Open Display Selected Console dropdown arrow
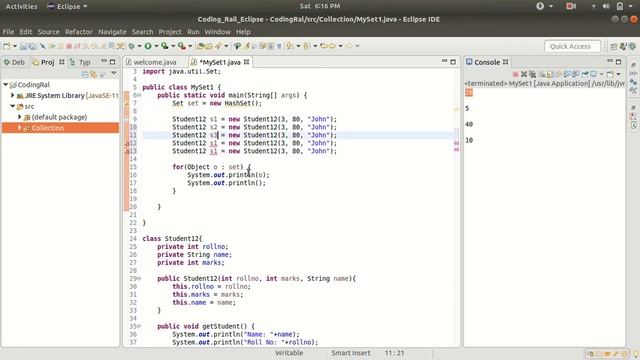Viewport: 640px width, 360px height. coord(602,74)
